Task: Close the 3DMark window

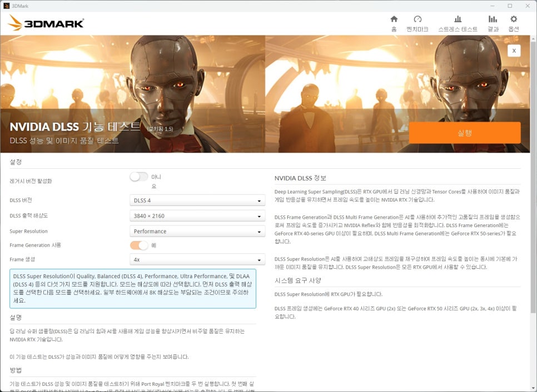Action: 528,6
